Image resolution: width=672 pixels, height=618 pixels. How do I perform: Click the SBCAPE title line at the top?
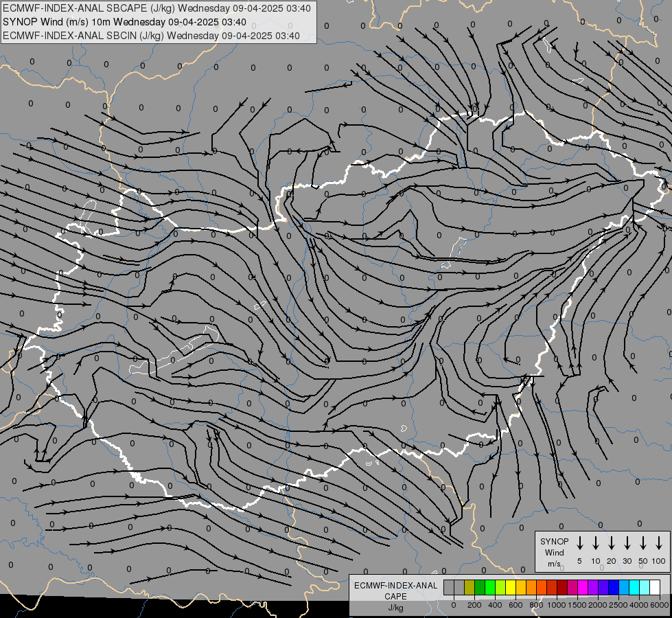pyautogui.click(x=157, y=8)
